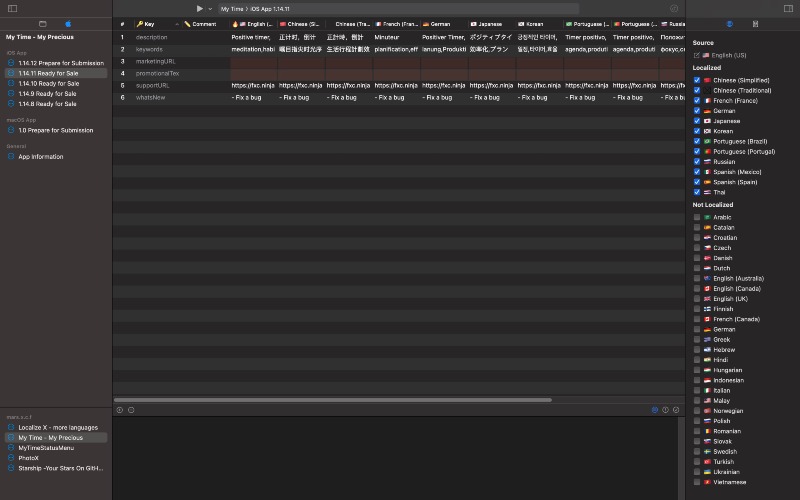Select 1.14.8 Ready for Sale version

tap(47, 104)
